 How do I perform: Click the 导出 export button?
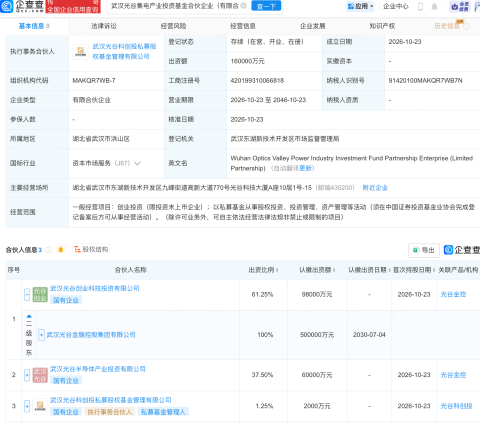[x=424, y=250]
